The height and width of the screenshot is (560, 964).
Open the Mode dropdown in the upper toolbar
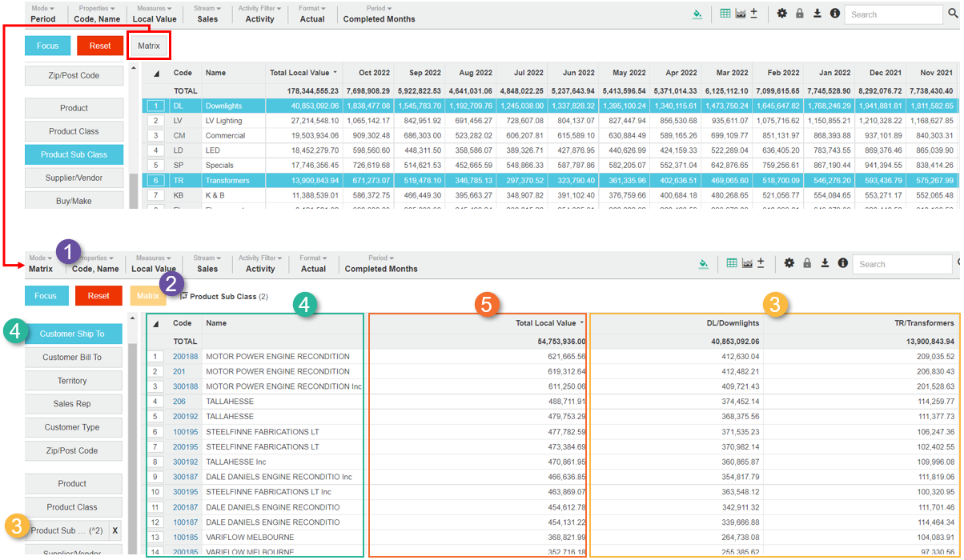[42, 14]
